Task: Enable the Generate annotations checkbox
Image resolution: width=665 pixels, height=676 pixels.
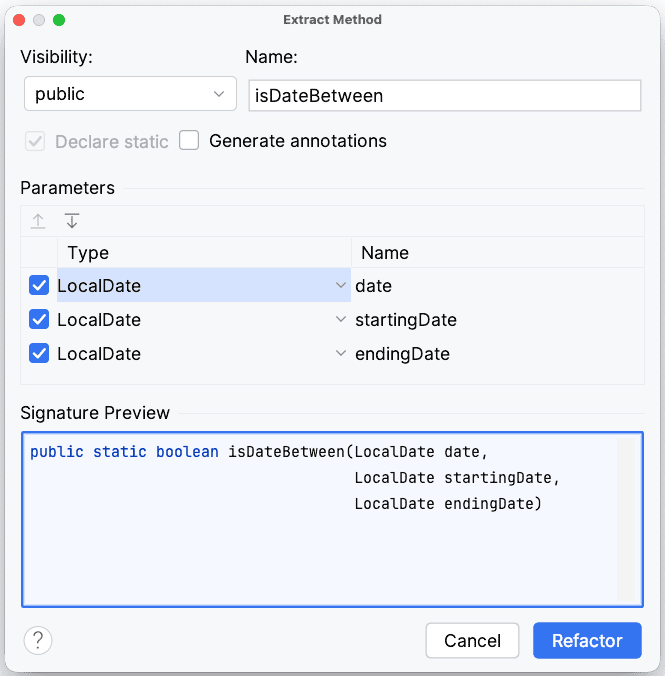Action: point(190,141)
